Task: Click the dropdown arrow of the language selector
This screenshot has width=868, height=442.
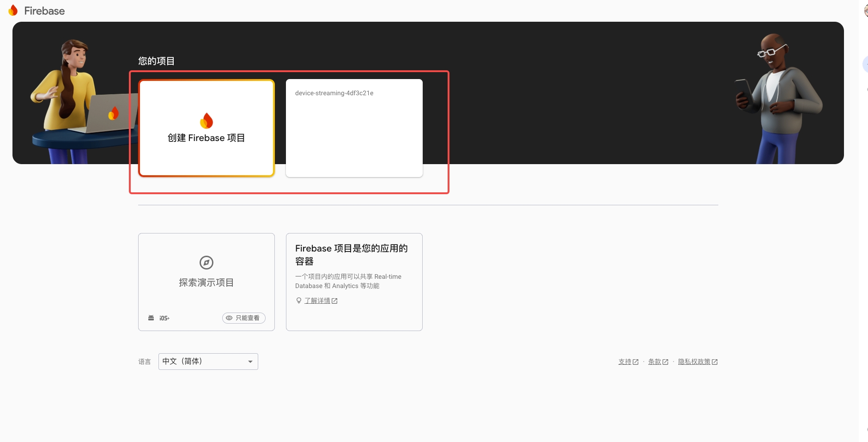Action: pyautogui.click(x=250, y=362)
